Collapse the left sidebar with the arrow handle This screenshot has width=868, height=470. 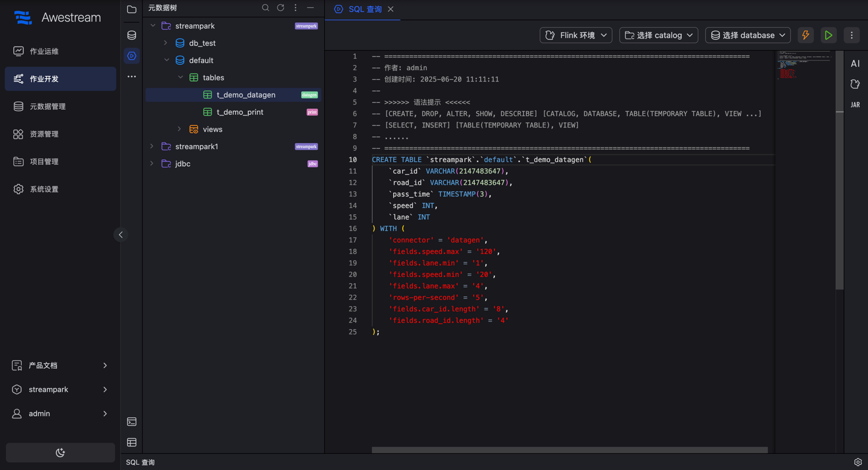click(121, 234)
